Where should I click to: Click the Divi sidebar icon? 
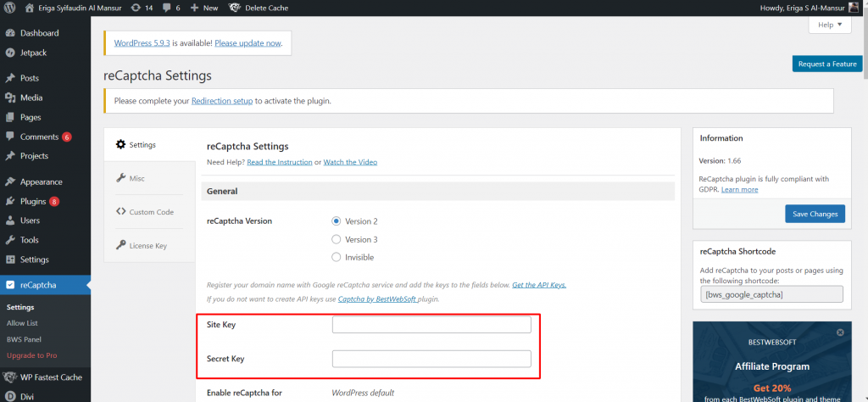(x=10, y=396)
